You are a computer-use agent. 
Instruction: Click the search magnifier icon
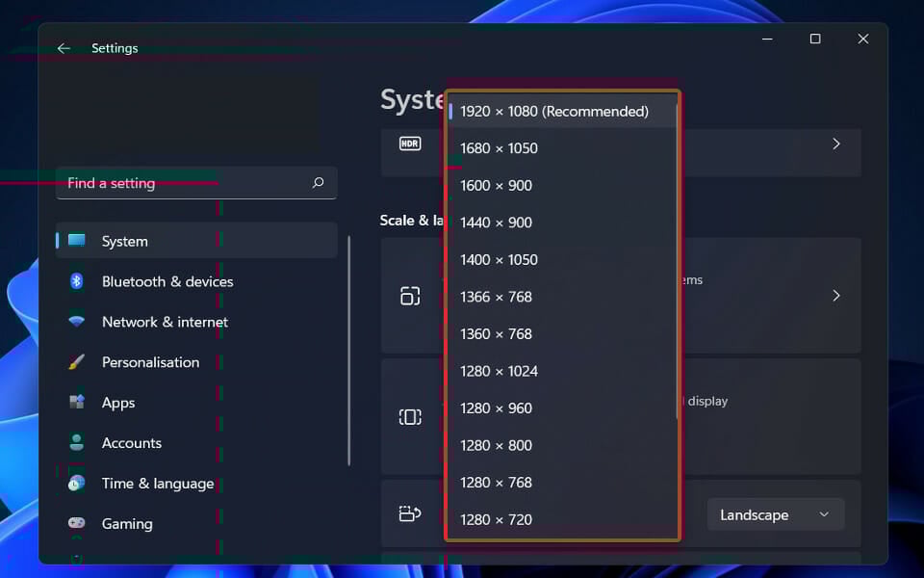[319, 183]
